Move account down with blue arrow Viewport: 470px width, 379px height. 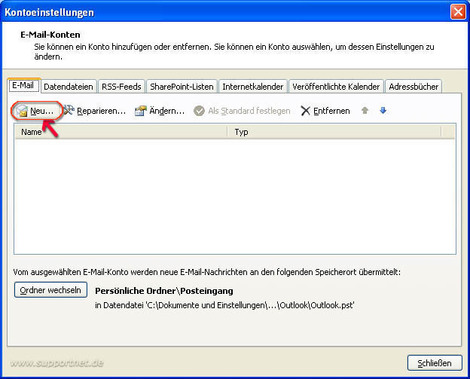(383, 110)
